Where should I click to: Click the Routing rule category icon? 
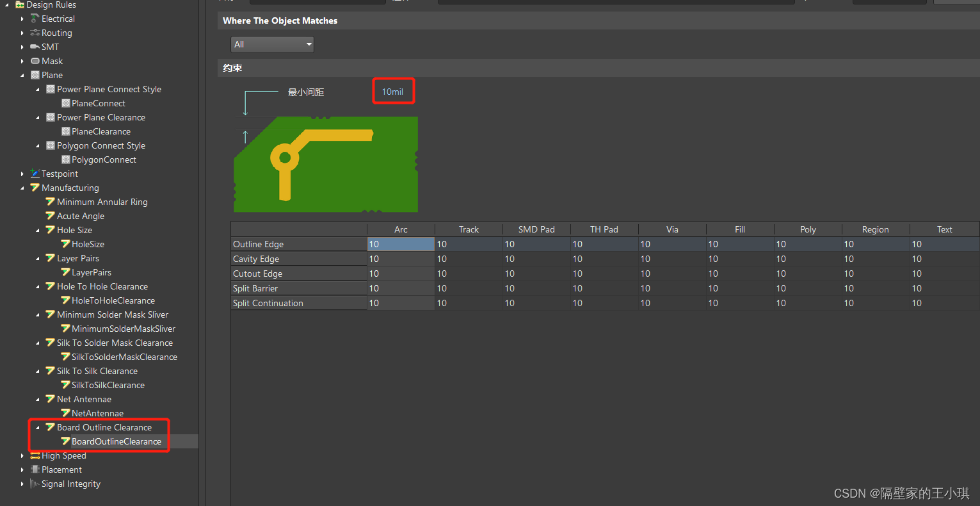pos(35,33)
